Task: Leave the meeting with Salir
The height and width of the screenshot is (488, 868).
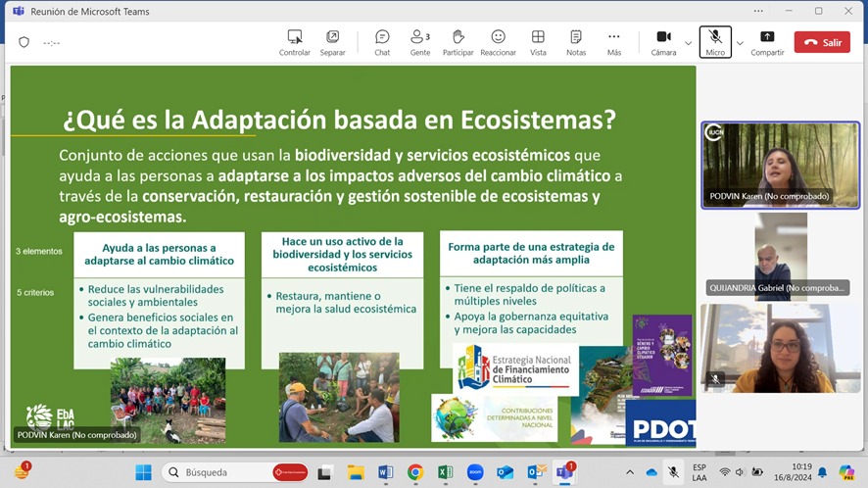Action: point(822,42)
